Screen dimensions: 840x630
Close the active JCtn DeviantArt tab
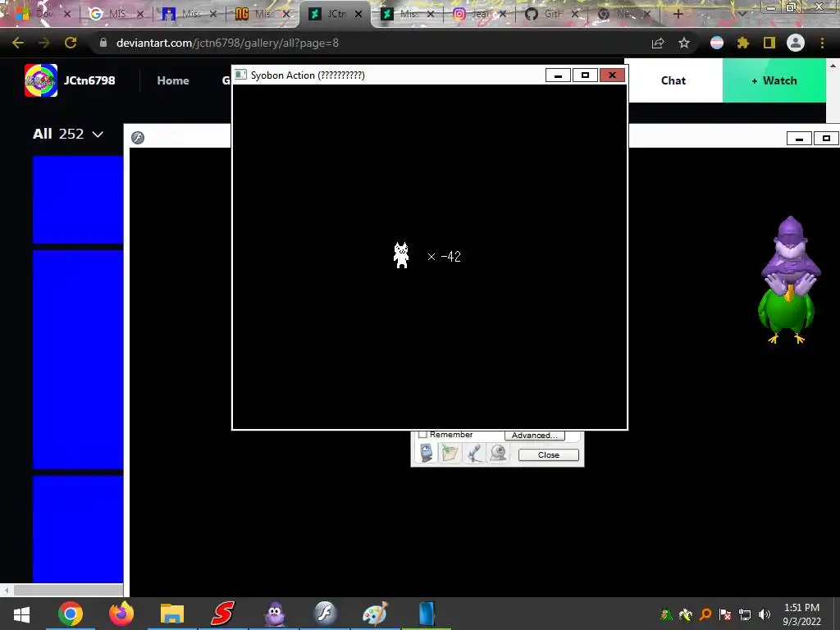point(358,14)
